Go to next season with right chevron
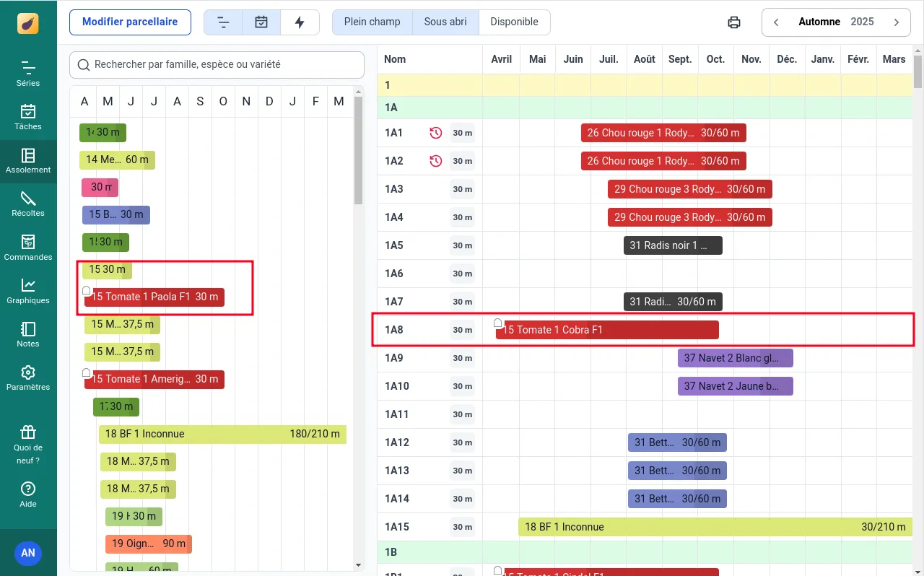Viewport: 924px width, 576px height. pyautogui.click(x=897, y=22)
